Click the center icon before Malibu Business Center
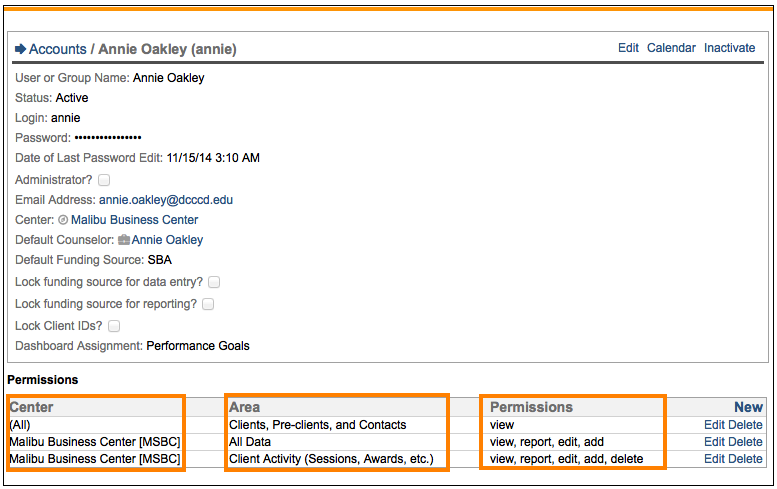The image size is (777, 489). [63, 220]
